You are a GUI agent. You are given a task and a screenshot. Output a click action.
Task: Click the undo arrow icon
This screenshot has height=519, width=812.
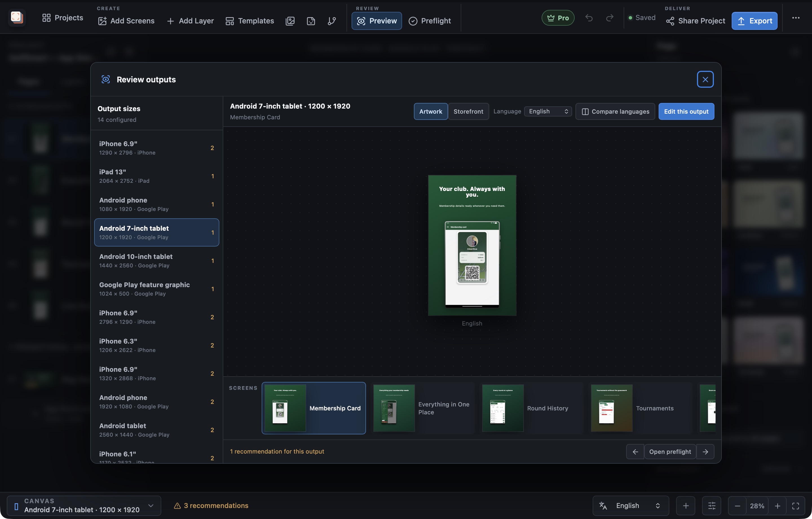[589, 18]
